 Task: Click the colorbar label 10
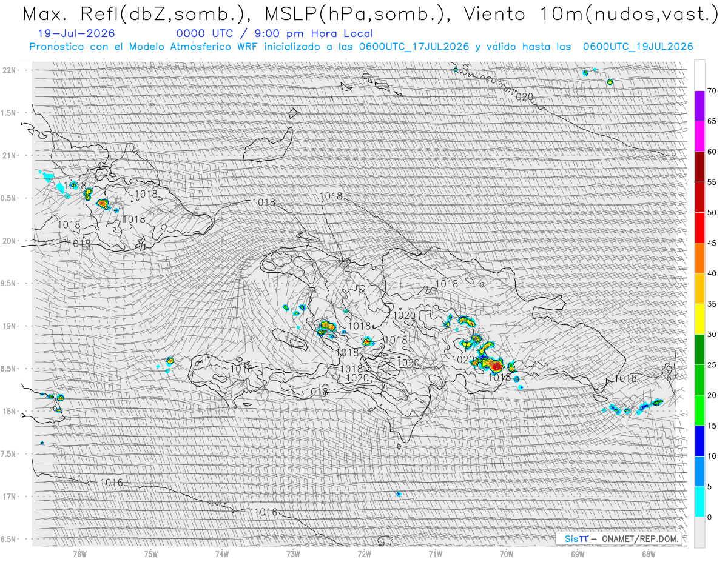[x=712, y=457]
